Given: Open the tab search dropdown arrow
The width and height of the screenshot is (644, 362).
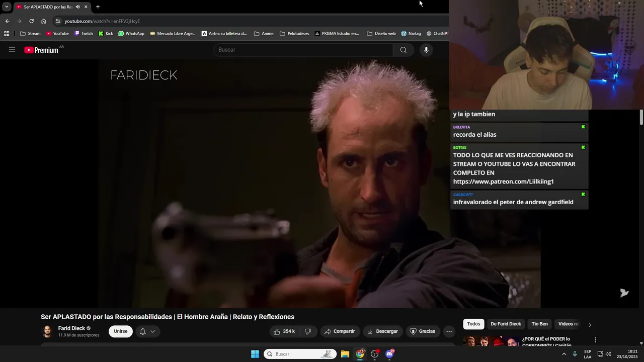Looking at the screenshot, I should click(7, 7).
